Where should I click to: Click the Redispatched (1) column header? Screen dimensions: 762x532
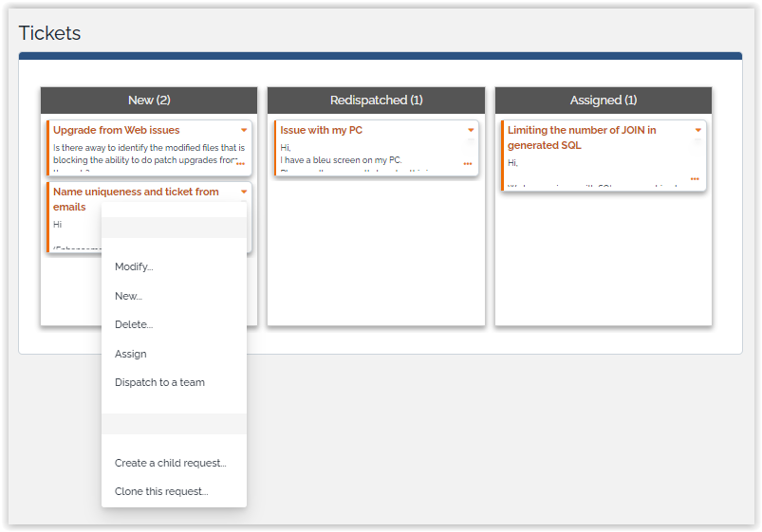point(376,100)
